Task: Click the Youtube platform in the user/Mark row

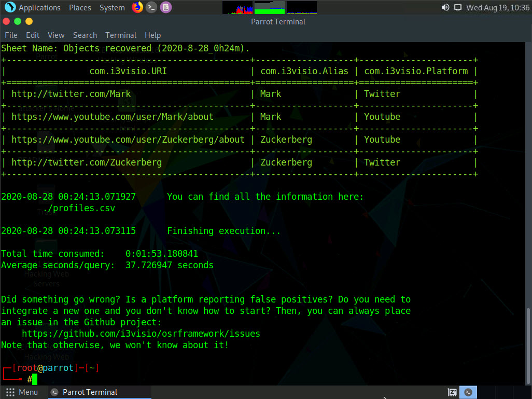Action: [x=382, y=116]
